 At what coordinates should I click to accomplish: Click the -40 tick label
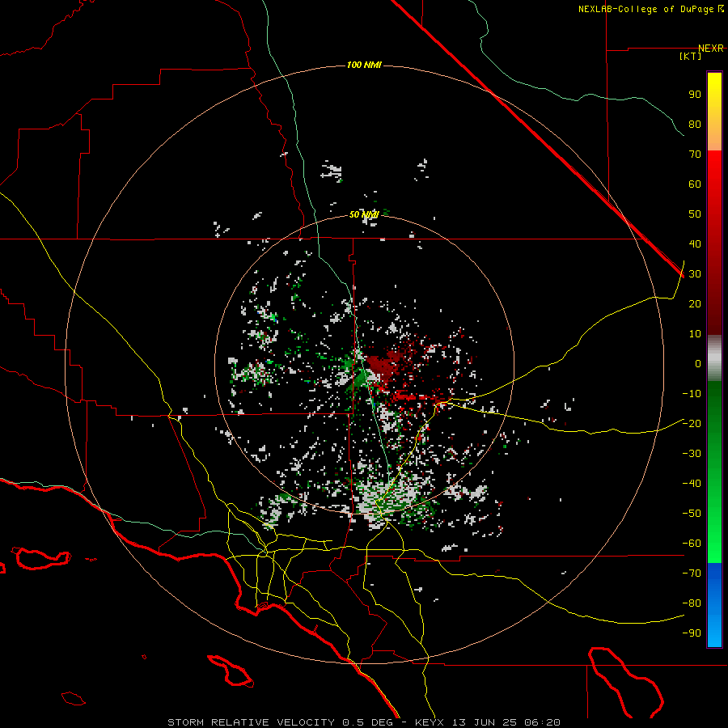(x=692, y=484)
